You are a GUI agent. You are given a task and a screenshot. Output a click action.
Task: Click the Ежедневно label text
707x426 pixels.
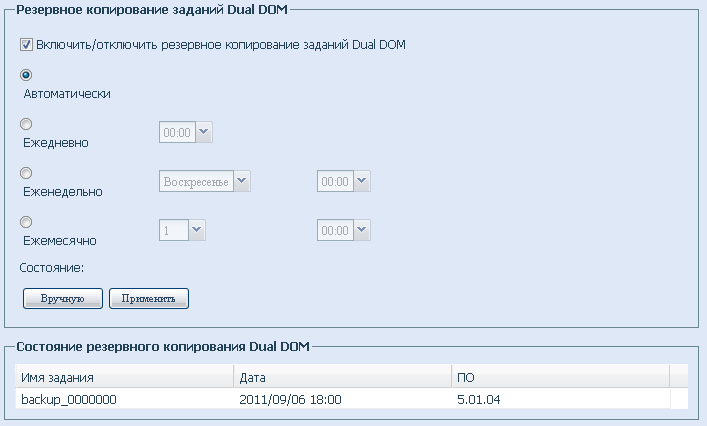click(56, 143)
